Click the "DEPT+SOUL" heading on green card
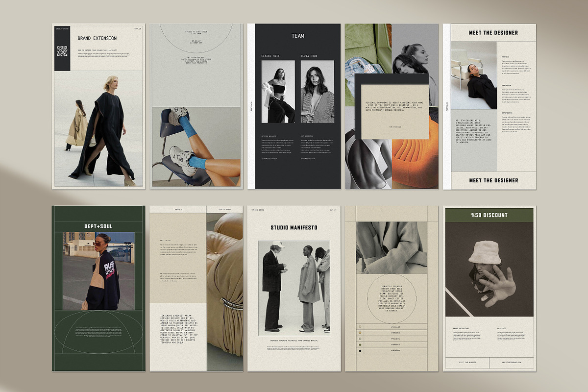Screen dimensions: 588x392 click(98, 226)
